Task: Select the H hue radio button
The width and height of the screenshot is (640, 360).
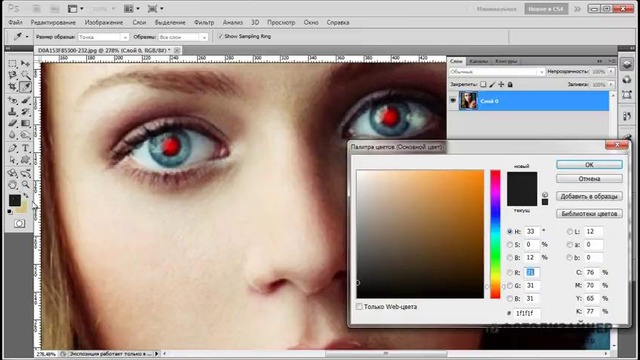Action: coord(509,231)
